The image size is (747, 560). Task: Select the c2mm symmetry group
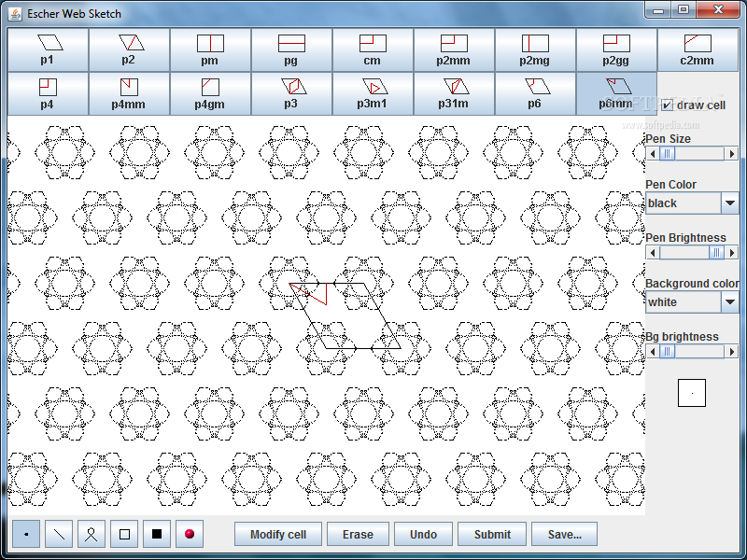[x=698, y=50]
